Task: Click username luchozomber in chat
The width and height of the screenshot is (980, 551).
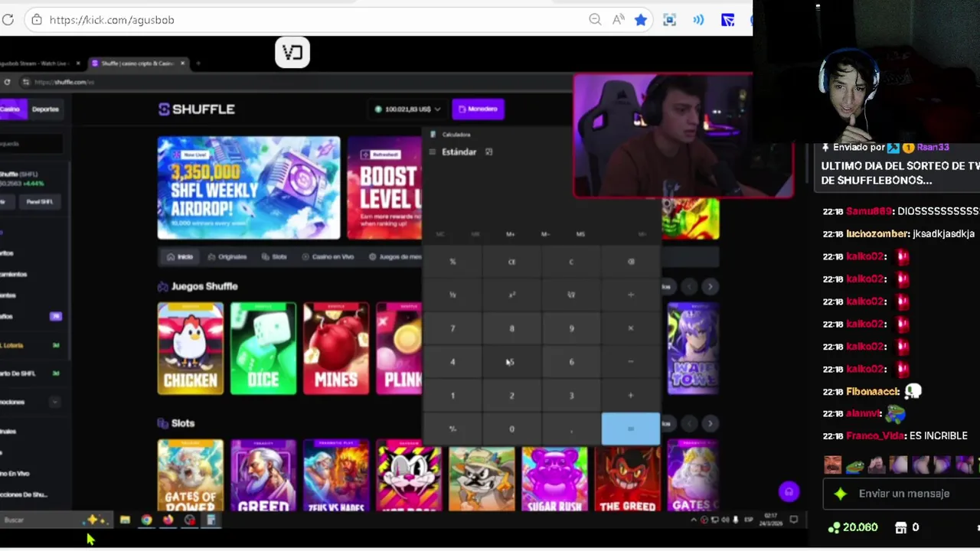Action: tap(877, 234)
